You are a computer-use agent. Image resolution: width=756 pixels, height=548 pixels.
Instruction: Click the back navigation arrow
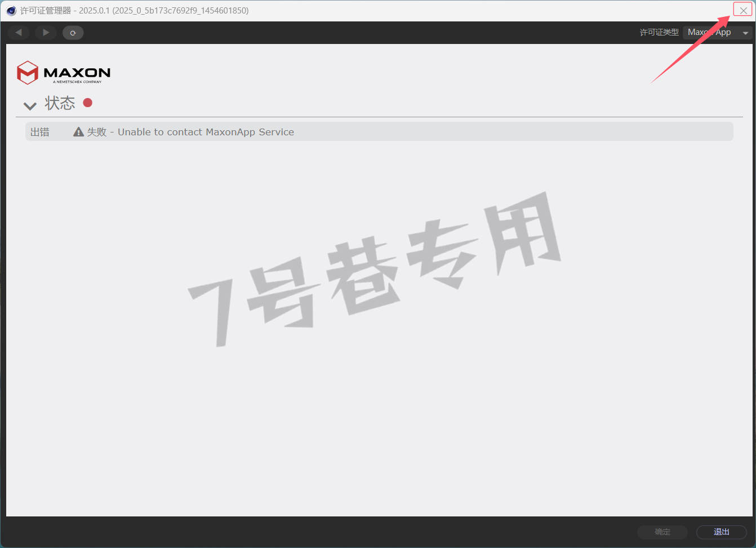coord(19,33)
